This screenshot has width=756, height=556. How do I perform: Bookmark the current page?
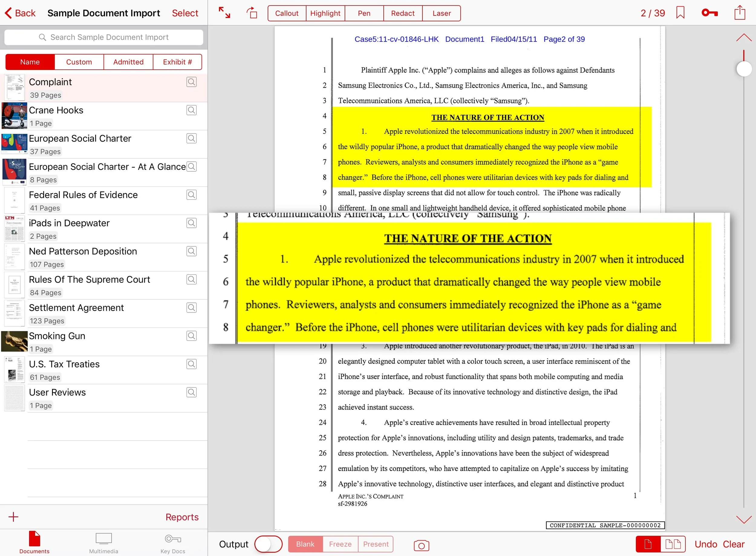click(680, 13)
